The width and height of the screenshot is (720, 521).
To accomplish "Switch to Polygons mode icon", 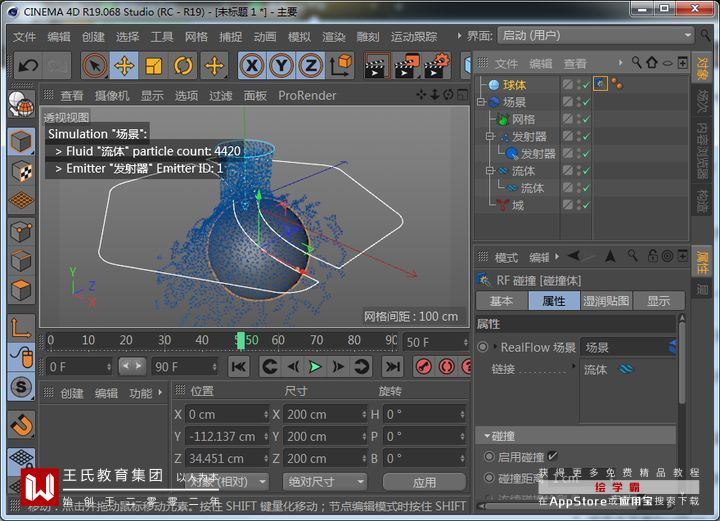I will point(21,290).
